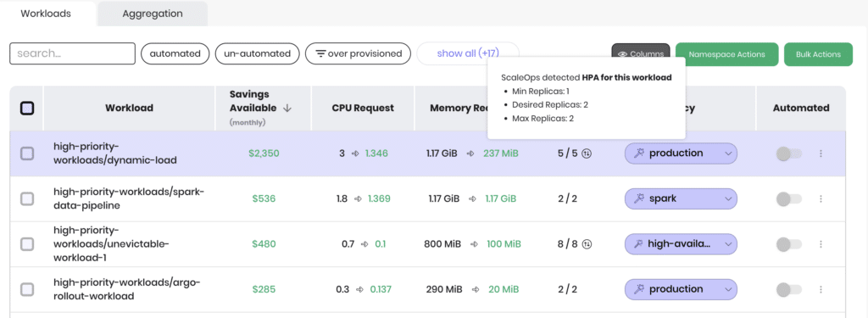868x318 pixels.
Task: Click into the search input field
Action: pyautogui.click(x=73, y=53)
